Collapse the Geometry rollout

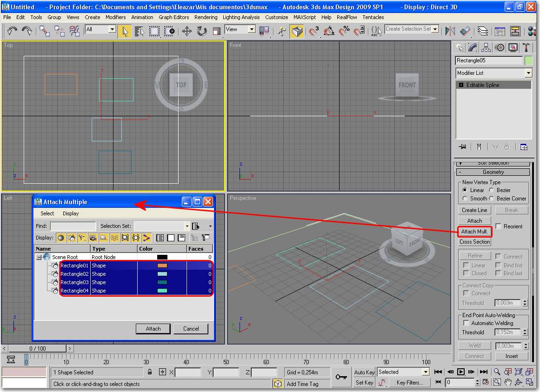coord(493,172)
